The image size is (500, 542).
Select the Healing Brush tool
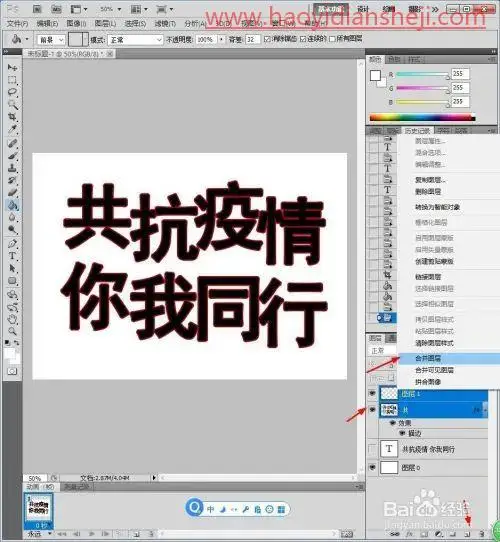12,143
